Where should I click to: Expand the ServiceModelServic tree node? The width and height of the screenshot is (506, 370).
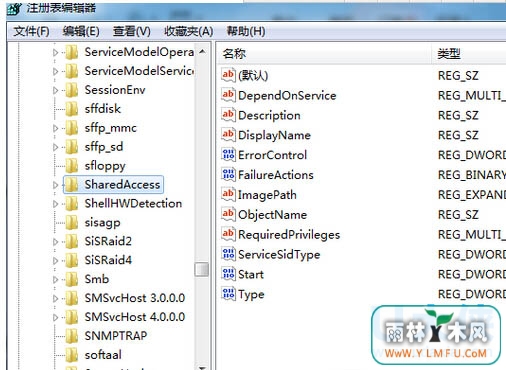pyautogui.click(x=55, y=71)
